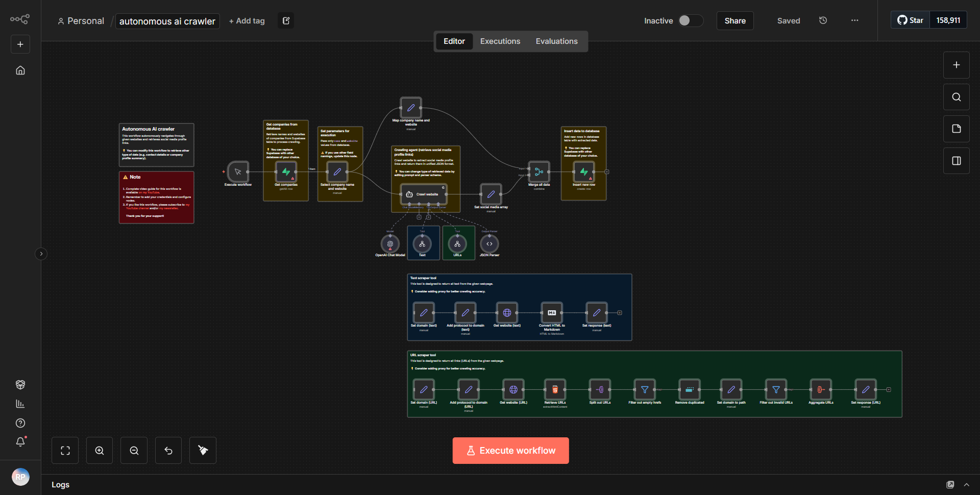The image size is (980, 495).
Task: Rename workflow via the autonomous ai crawler title field
Action: click(167, 21)
